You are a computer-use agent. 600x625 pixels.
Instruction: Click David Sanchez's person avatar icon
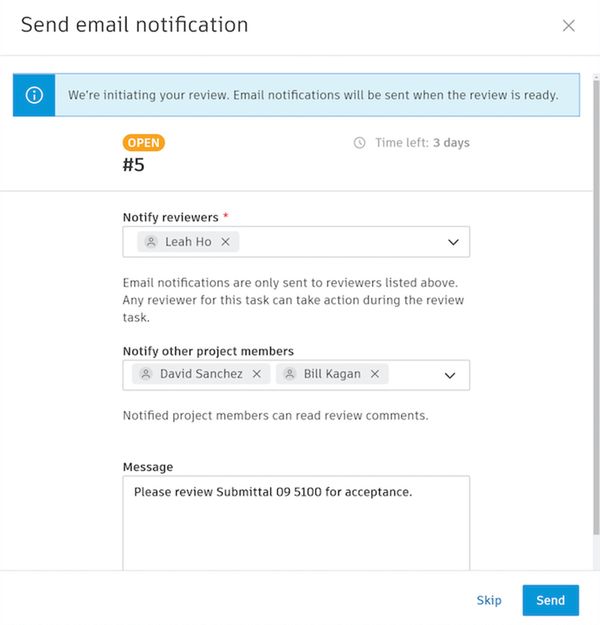coord(147,374)
